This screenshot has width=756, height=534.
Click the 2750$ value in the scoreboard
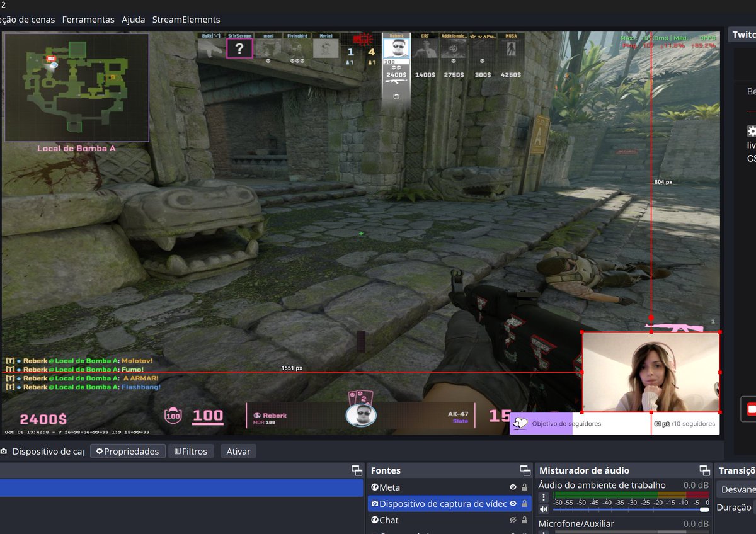click(454, 75)
